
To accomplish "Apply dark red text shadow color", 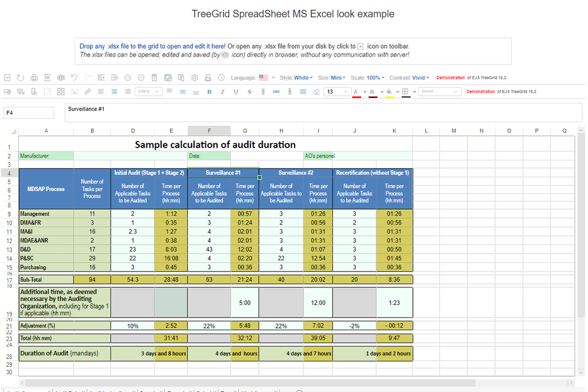I will pos(372,92).
